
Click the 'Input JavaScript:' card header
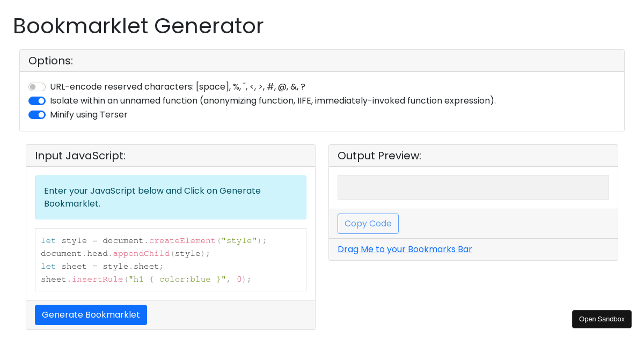[80, 156]
